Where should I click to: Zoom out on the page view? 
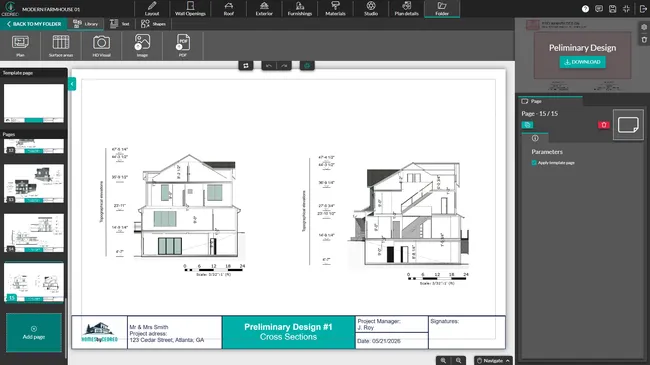(x=458, y=360)
